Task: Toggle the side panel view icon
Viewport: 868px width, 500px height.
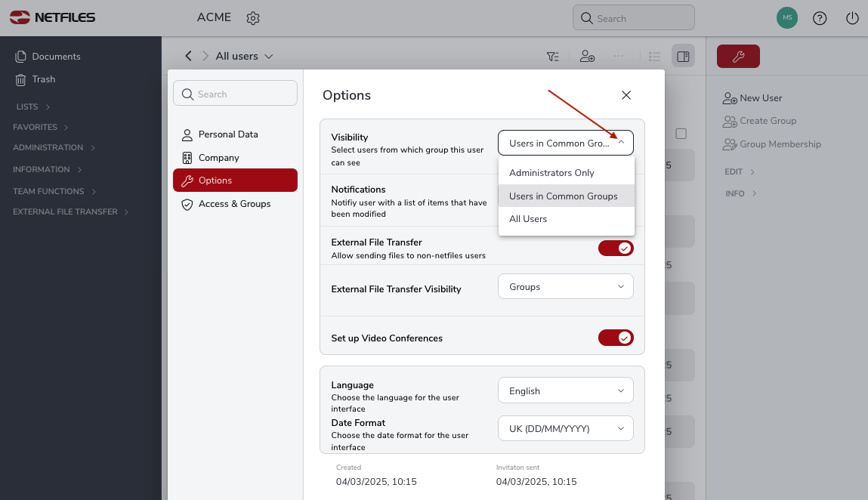Action: 683,57
